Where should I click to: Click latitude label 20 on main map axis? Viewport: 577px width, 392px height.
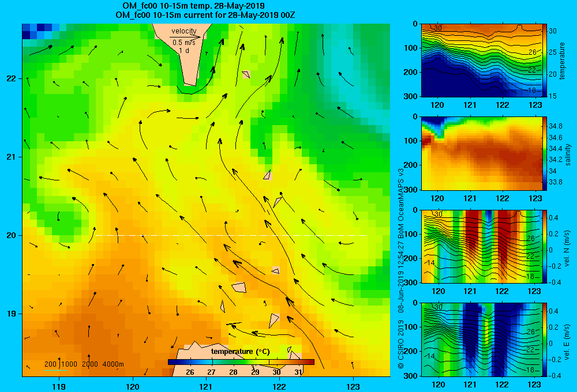pyautogui.click(x=11, y=235)
